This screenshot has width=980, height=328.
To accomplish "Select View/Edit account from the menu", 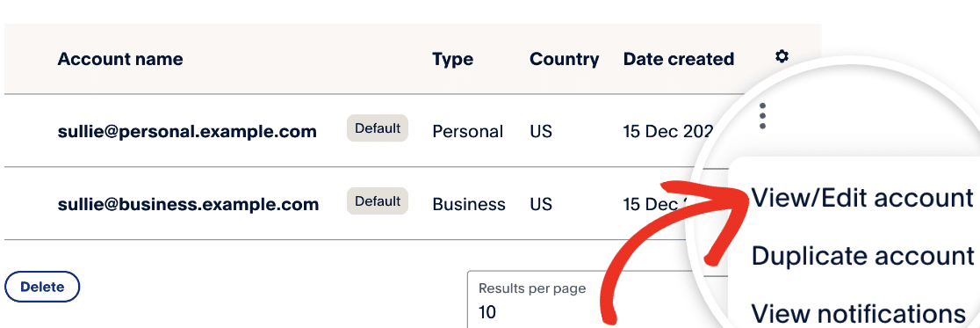I will [861, 198].
